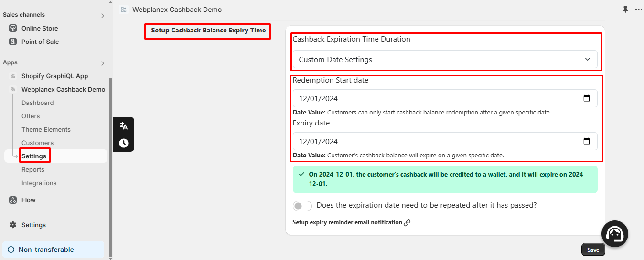
Task: Click the gear icon beside bottom Settings
Action: coord(13,225)
